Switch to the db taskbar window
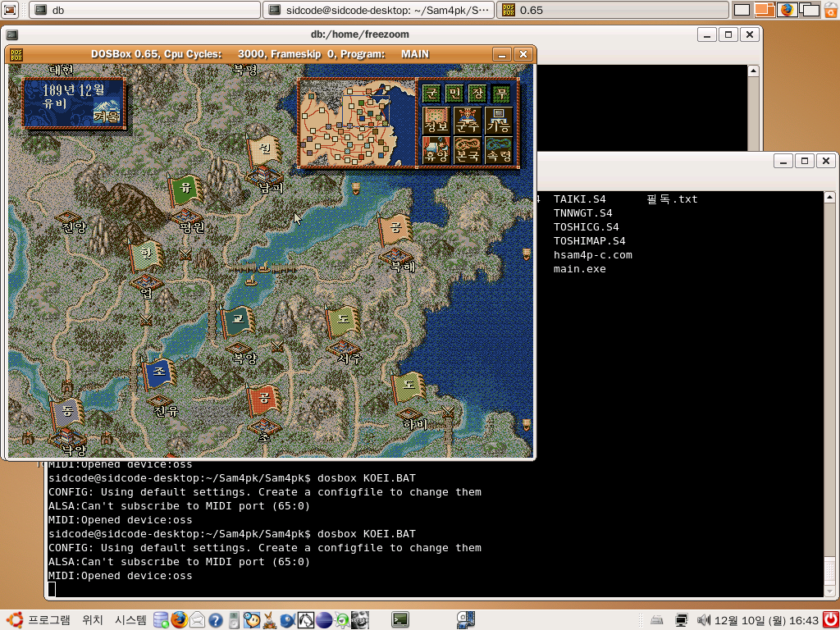The height and width of the screenshot is (630, 840). 144,10
